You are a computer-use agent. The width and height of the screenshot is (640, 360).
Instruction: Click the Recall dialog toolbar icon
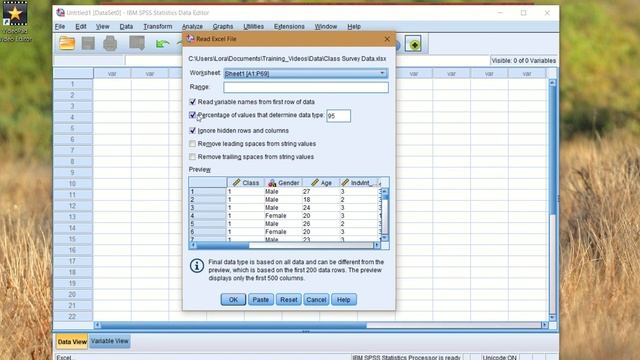[137, 43]
